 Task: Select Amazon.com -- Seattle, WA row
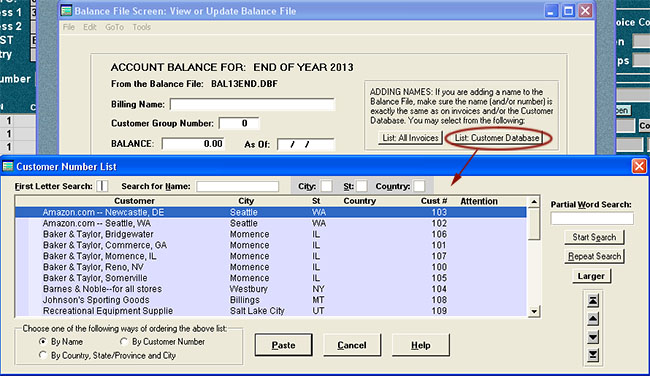tap(271, 223)
